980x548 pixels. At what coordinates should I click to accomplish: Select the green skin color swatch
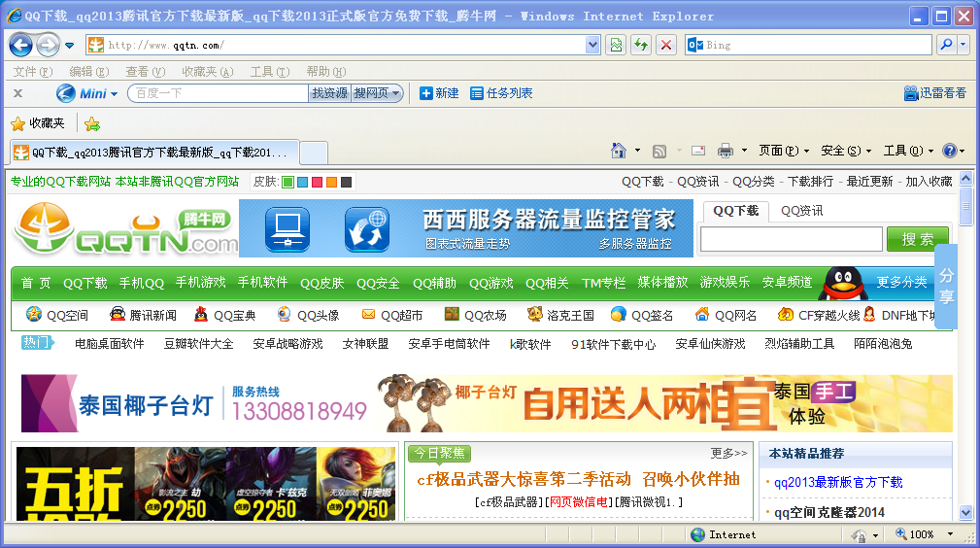pos(288,182)
